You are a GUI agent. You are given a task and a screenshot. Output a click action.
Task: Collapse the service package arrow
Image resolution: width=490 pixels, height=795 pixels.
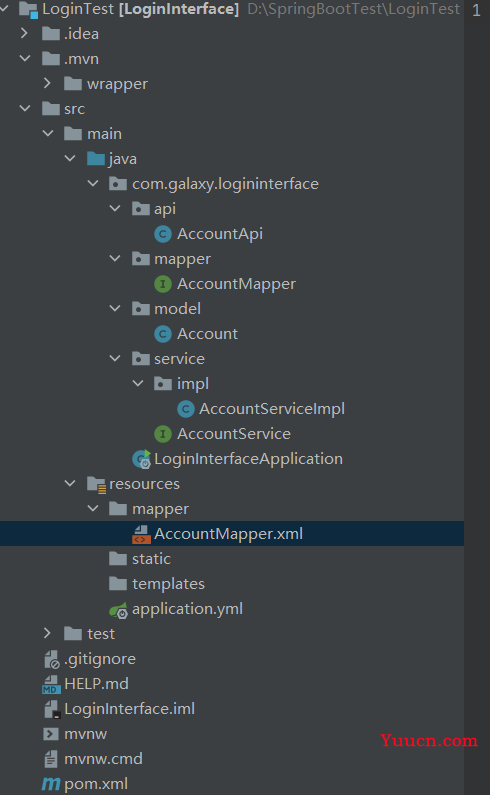(115, 358)
